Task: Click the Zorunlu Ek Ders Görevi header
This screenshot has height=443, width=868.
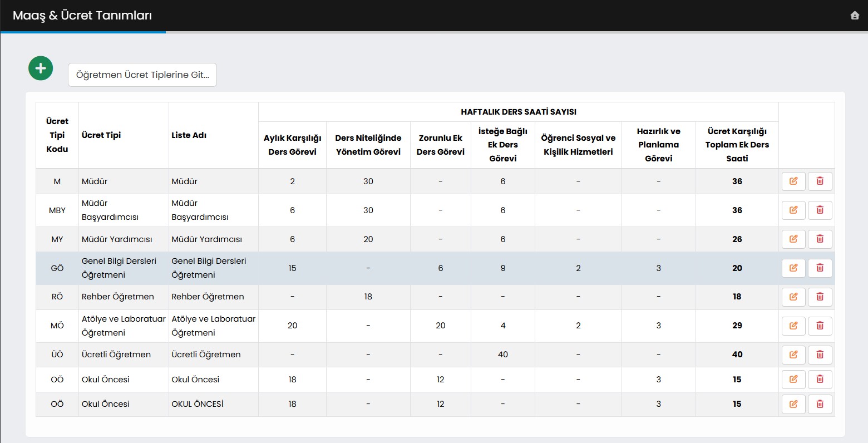Action: coord(441,145)
